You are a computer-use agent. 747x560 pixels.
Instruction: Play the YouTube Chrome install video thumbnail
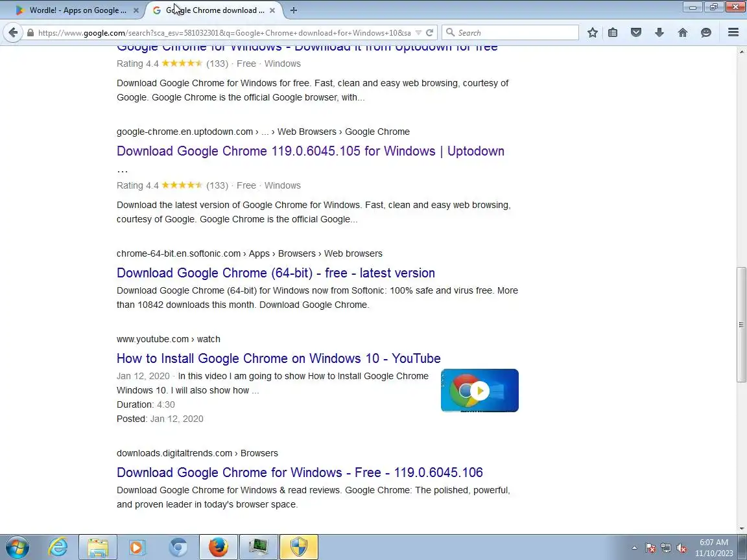[x=480, y=390]
